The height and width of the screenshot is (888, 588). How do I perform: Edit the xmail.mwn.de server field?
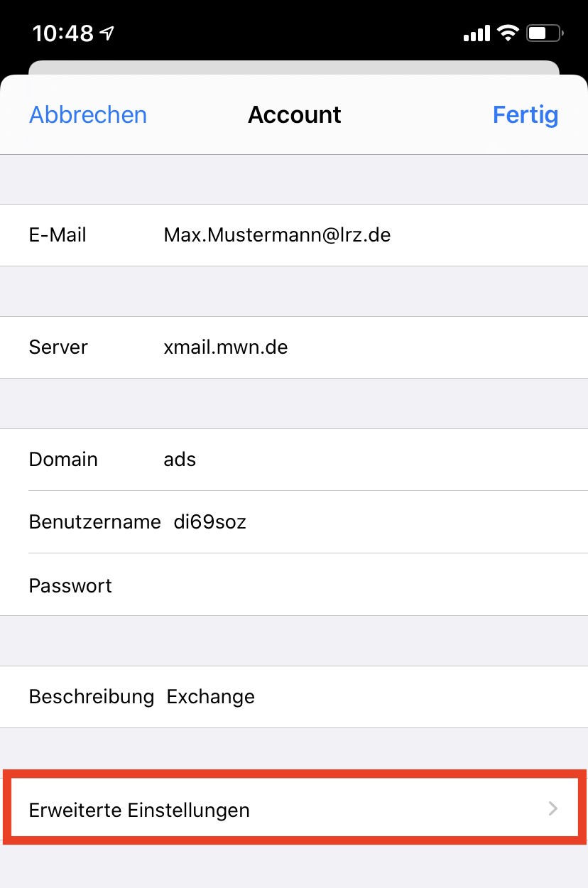click(x=226, y=347)
